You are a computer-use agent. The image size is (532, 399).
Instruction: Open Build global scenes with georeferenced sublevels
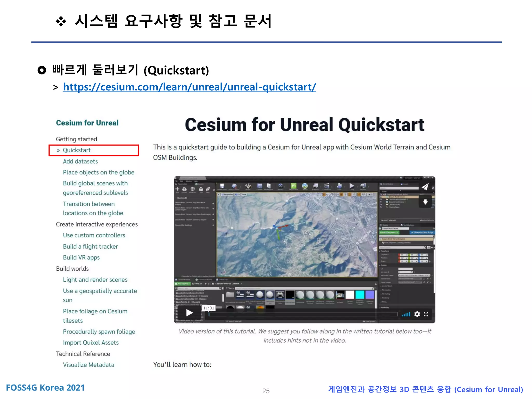[x=95, y=188]
